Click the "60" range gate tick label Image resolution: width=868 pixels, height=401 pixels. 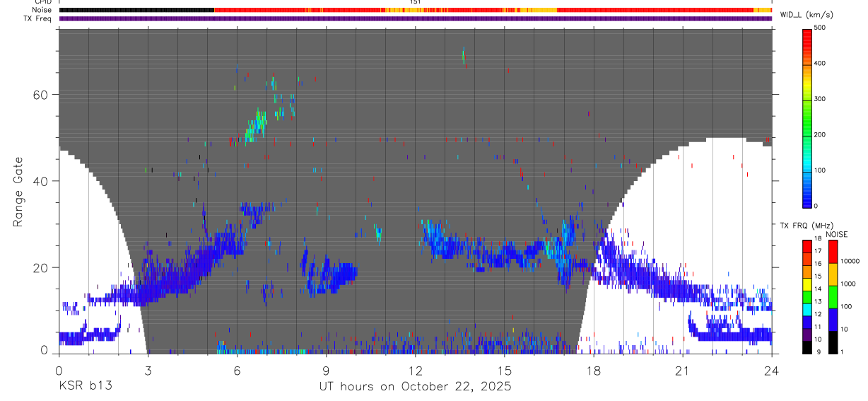[x=42, y=95]
